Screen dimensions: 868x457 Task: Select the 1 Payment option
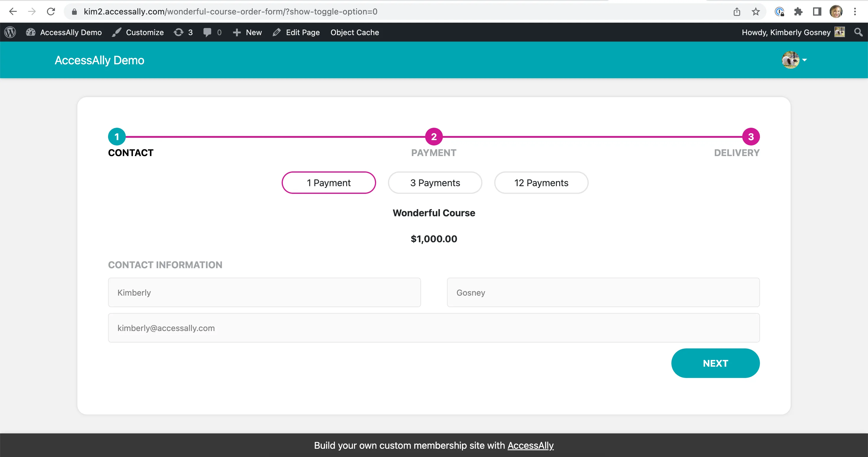click(329, 183)
